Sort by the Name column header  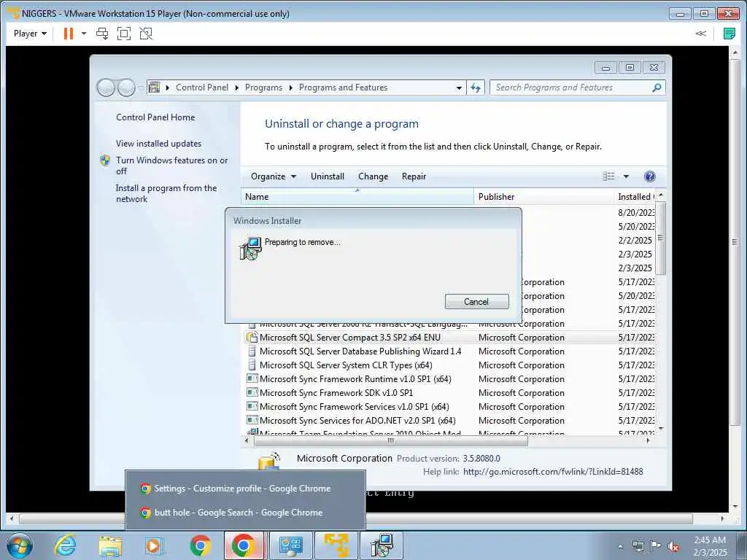pyautogui.click(x=357, y=197)
